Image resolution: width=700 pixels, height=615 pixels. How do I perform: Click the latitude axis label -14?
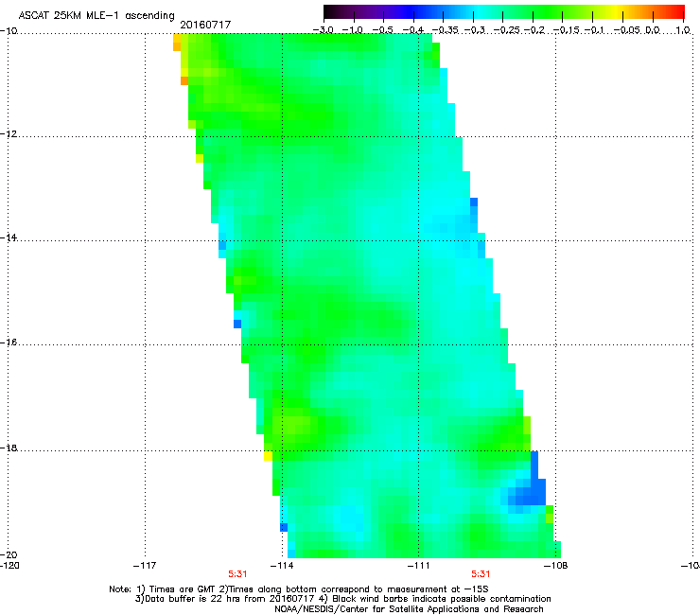(x=9, y=237)
